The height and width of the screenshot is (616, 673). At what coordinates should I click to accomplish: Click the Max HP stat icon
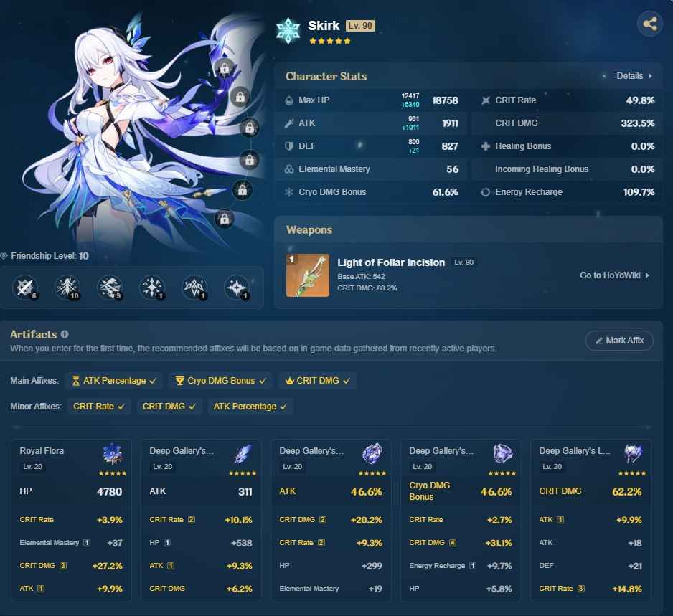click(x=289, y=100)
